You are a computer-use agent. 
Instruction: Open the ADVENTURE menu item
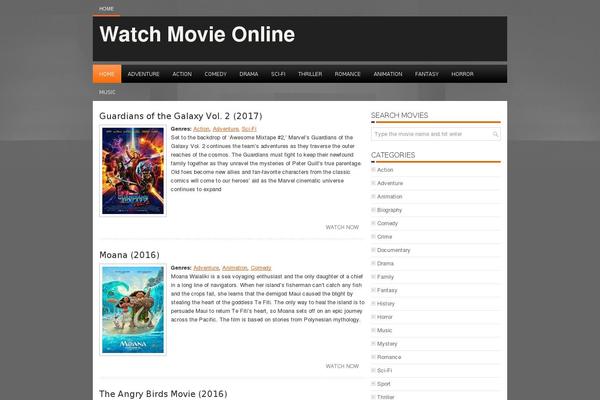click(x=143, y=74)
